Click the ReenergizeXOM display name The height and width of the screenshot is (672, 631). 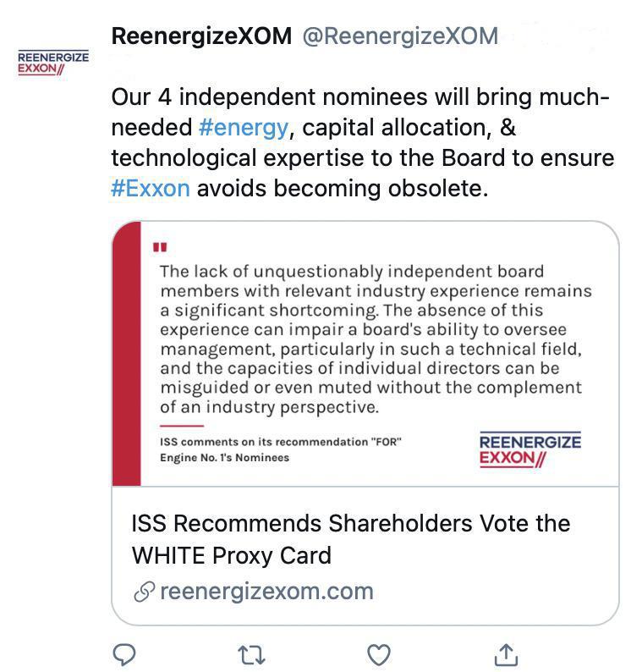[201, 36]
